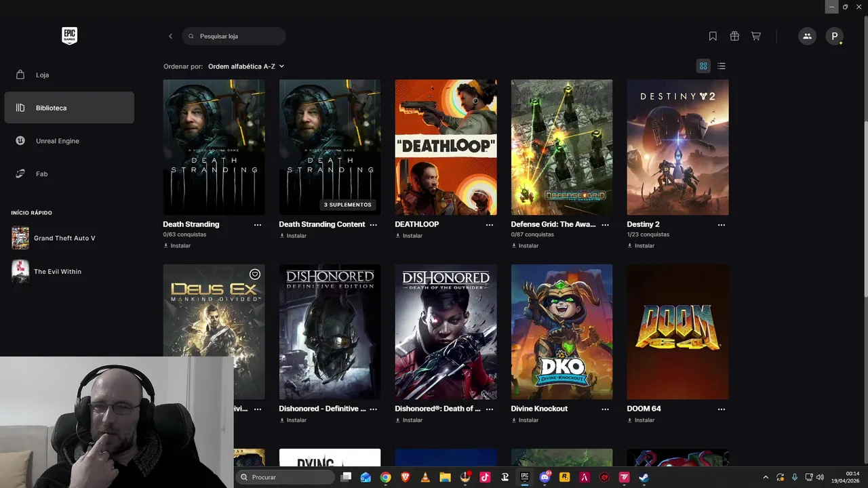Open Google Chrome from the taskbar

pyautogui.click(x=385, y=477)
